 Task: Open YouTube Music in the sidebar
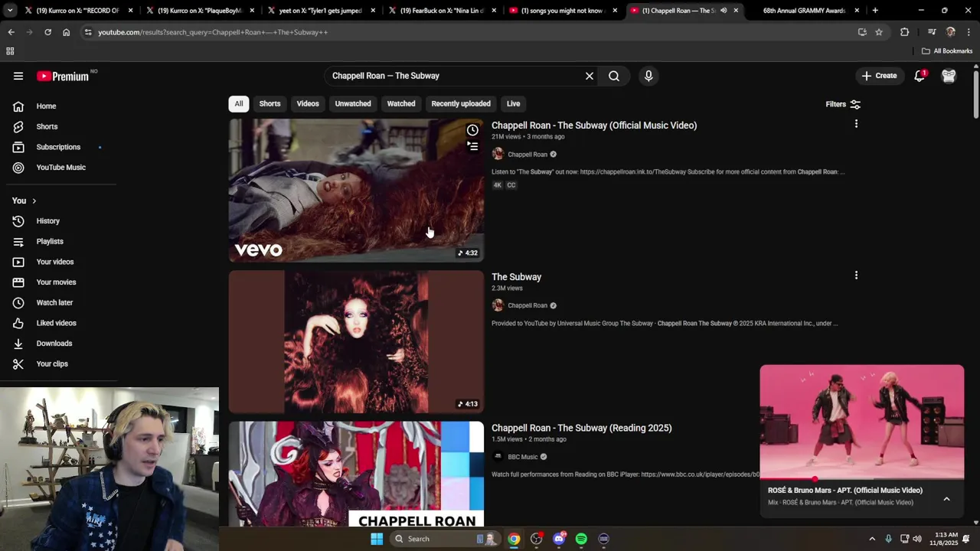click(x=60, y=168)
